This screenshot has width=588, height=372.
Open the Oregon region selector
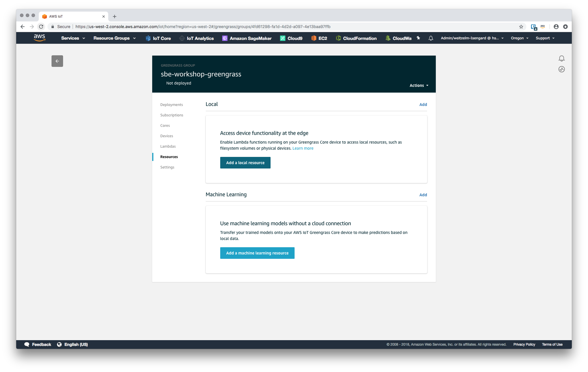[x=519, y=38]
